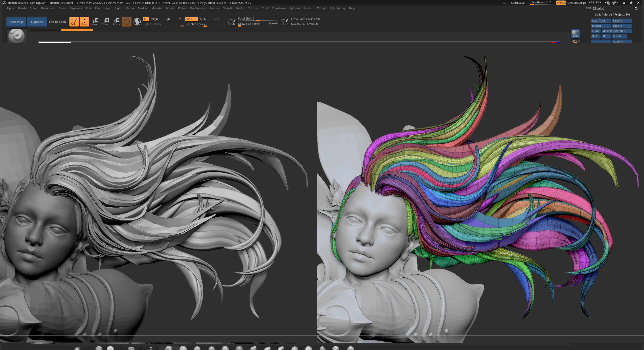
Task: Click the brush size S icon
Action: pyautogui.click(x=232, y=22)
